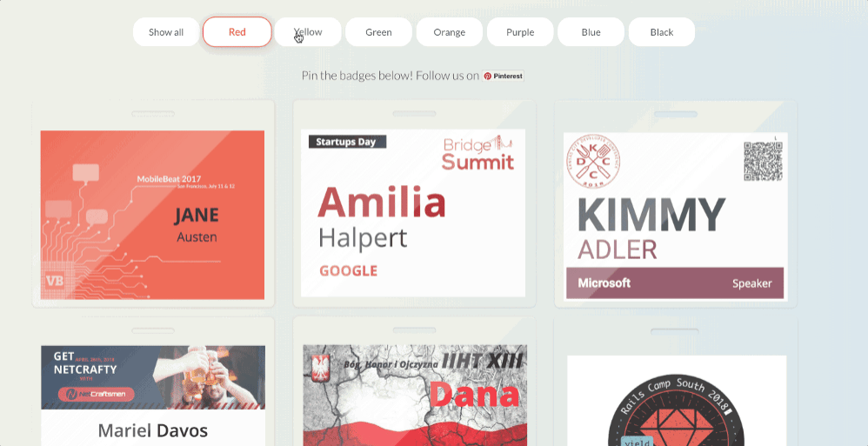Viewport: 868px width, 446px height.
Task: Filter badges by Yellow
Action: 308,32
